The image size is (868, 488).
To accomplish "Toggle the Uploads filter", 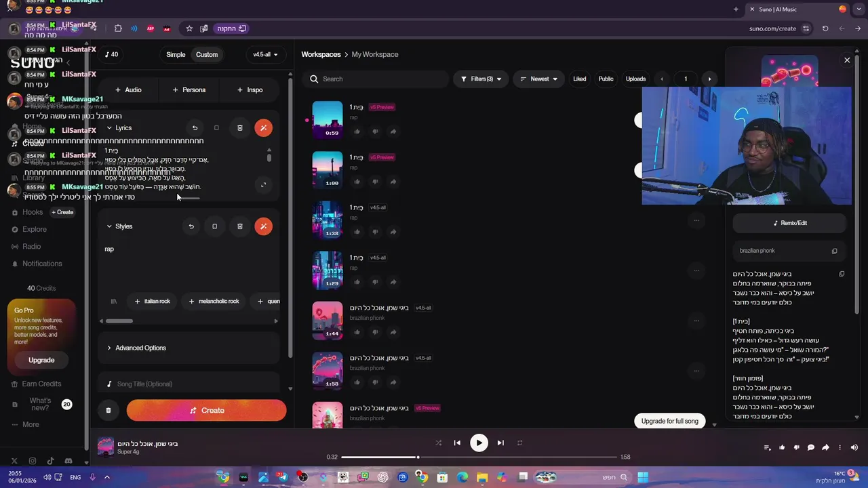I will [635, 79].
